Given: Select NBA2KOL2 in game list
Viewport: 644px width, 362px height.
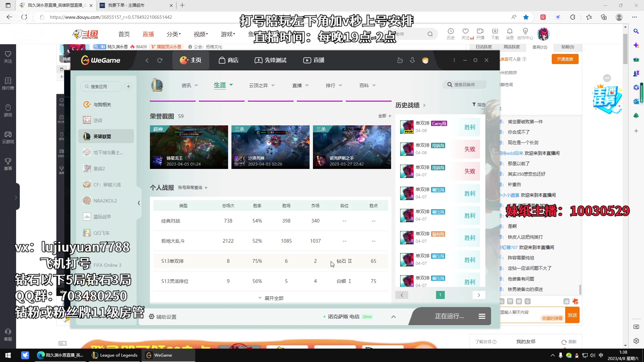Looking at the screenshot, I should coord(106,201).
